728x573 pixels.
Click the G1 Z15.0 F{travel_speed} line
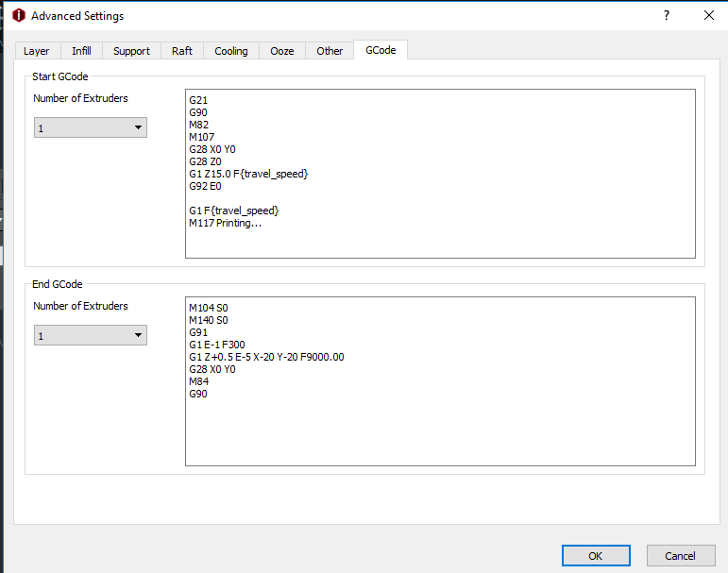tap(248, 174)
